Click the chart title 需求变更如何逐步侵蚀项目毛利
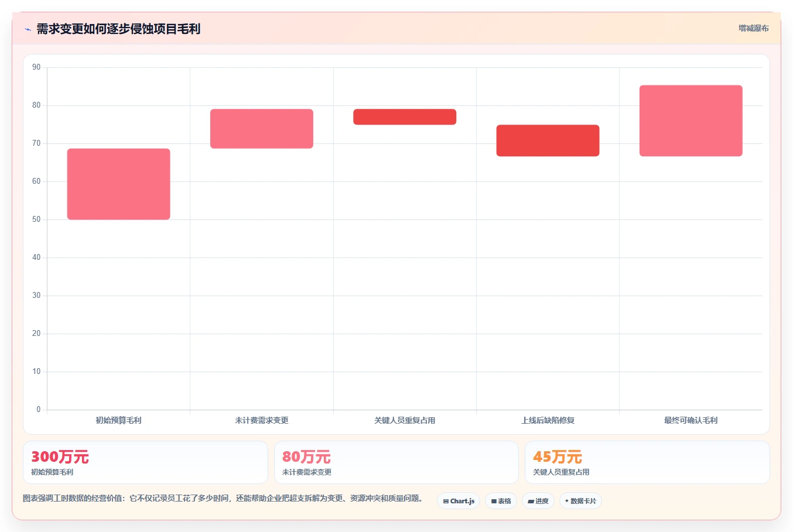Screen dimensions: 793x532 coord(118,29)
